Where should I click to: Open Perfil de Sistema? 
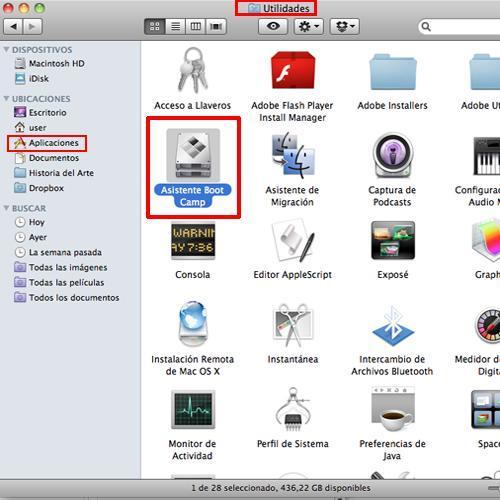tap(293, 410)
